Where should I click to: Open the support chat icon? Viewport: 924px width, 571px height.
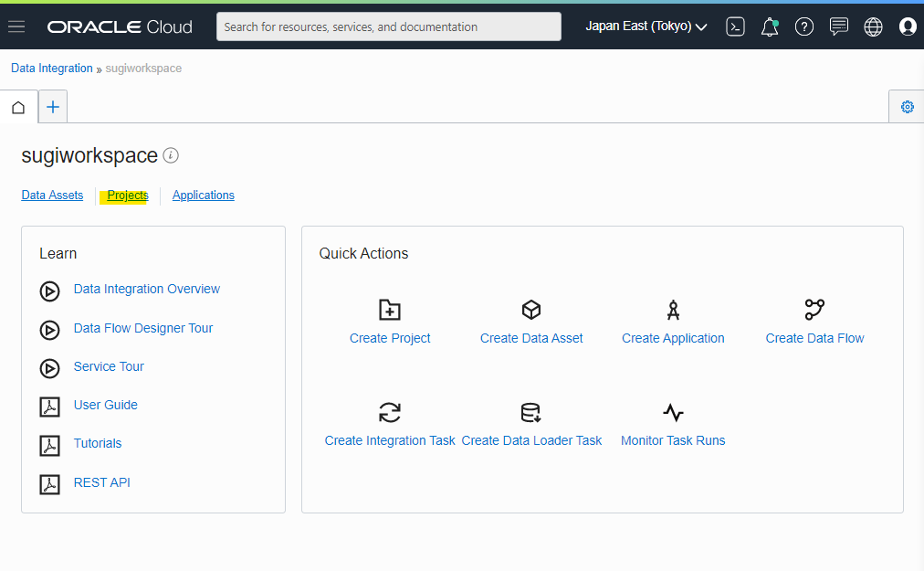pos(838,26)
